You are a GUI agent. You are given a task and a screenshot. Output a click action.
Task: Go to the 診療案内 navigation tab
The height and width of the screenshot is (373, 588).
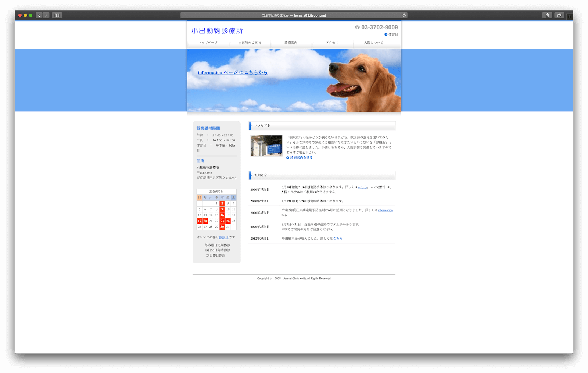pos(291,43)
